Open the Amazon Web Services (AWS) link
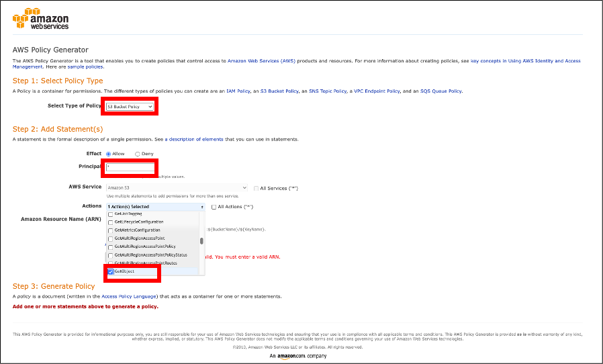Image resolution: width=603 pixels, height=364 pixels. pyautogui.click(x=261, y=61)
